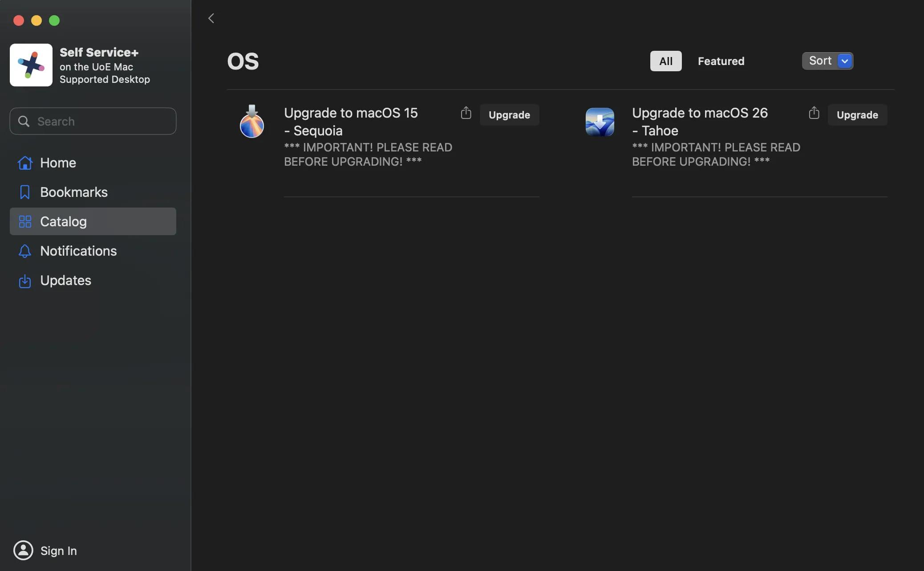Open the Upgrade to macOS 26 - Tahoe title
Viewport: 924px width, 571px height.
(x=700, y=122)
